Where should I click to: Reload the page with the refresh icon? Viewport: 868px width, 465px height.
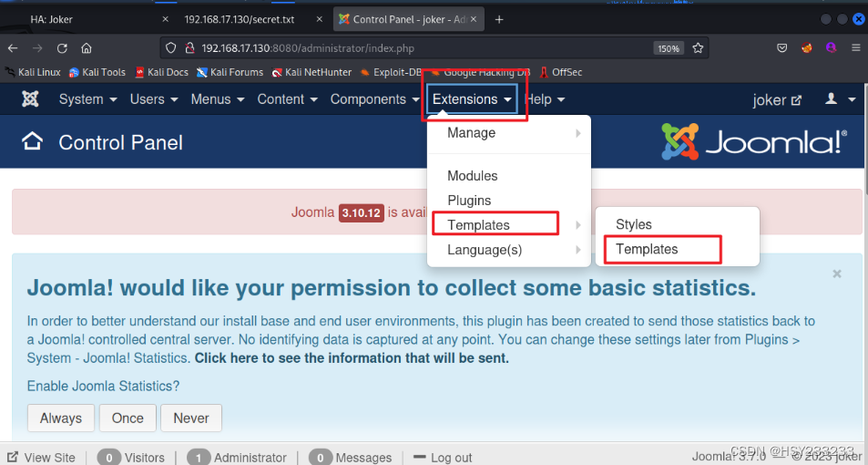(x=62, y=48)
